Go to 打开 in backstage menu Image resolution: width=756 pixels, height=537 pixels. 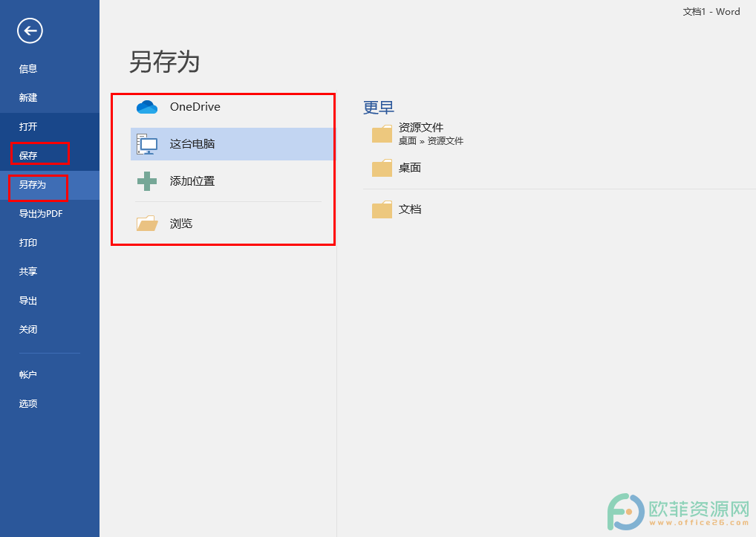click(28, 127)
